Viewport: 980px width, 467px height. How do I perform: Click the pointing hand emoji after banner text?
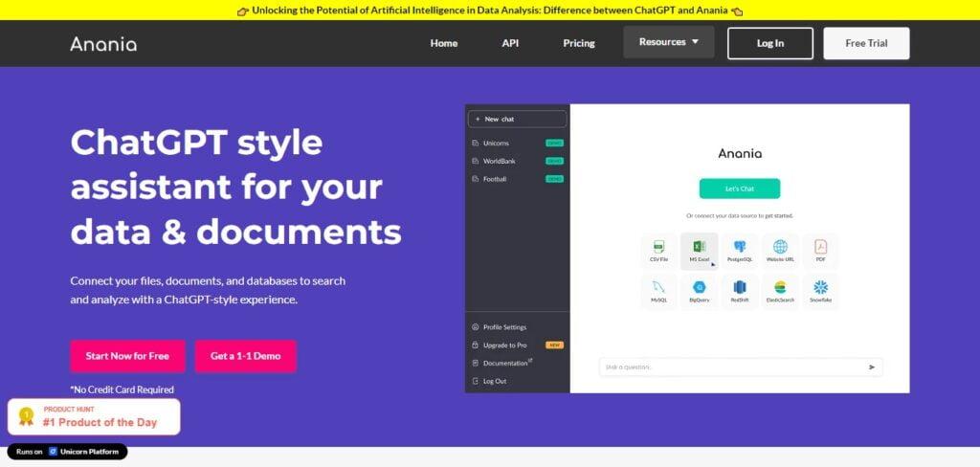click(x=737, y=11)
